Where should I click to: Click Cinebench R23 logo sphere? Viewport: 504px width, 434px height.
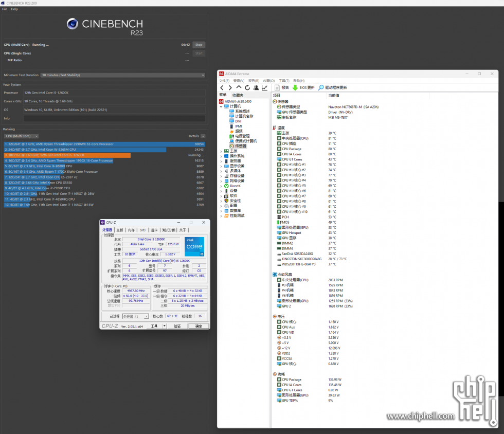[73, 24]
